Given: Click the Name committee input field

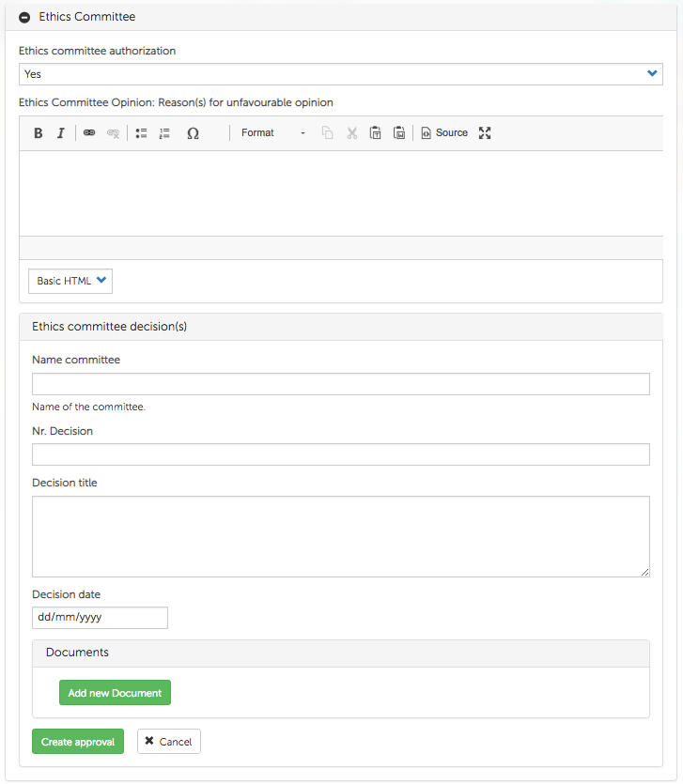Looking at the screenshot, I should [341, 384].
